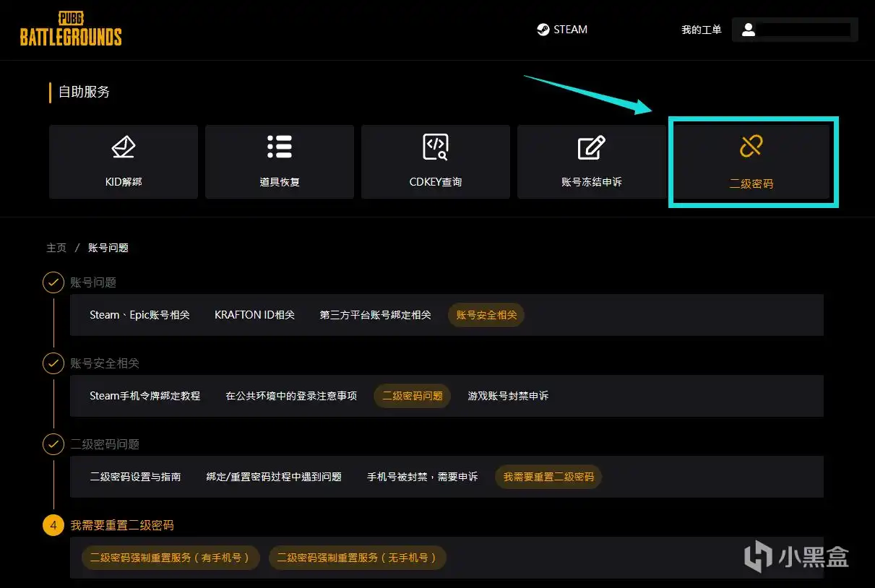875x588 pixels.
Task: Choose 二级密码强制重置服务（无手机号）
Action: click(358, 558)
